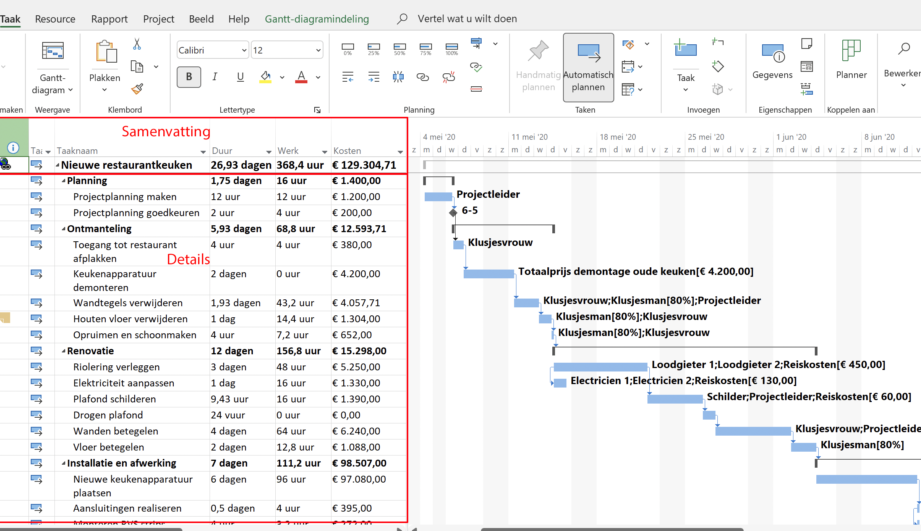Switch to Handmatig plannen mode
The width and height of the screenshot is (921, 531).
[x=538, y=67]
